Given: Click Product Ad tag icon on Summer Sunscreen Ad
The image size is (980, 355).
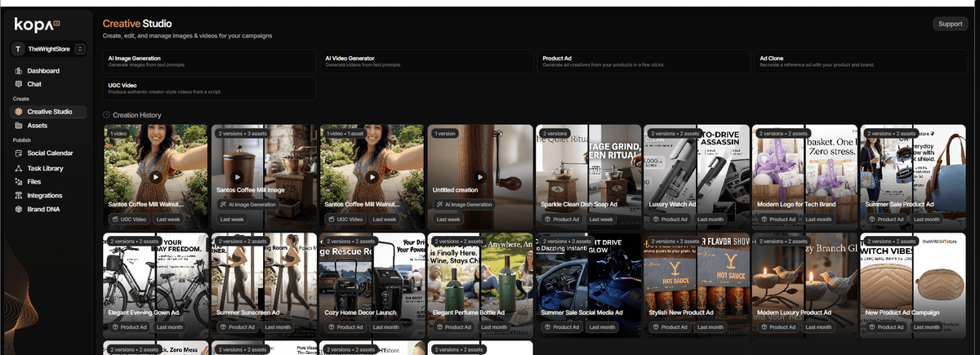Looking at the screenshot, I should click(x=225, y=327).
